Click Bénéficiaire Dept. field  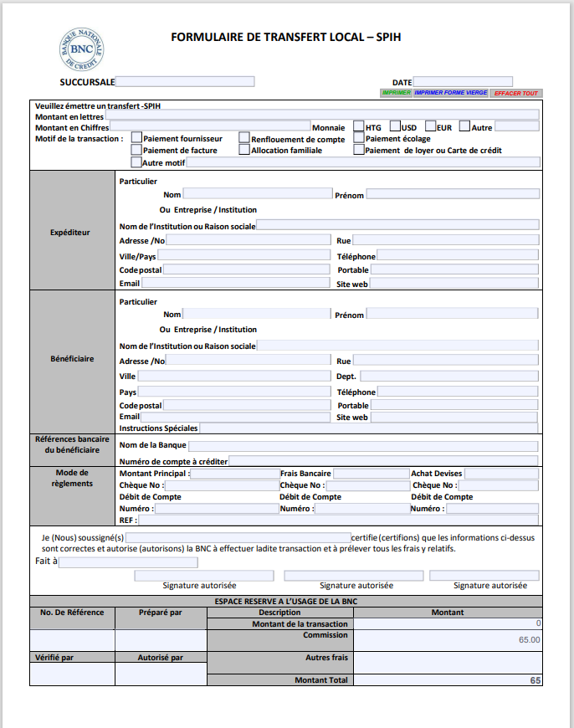(x=449, y=376)
